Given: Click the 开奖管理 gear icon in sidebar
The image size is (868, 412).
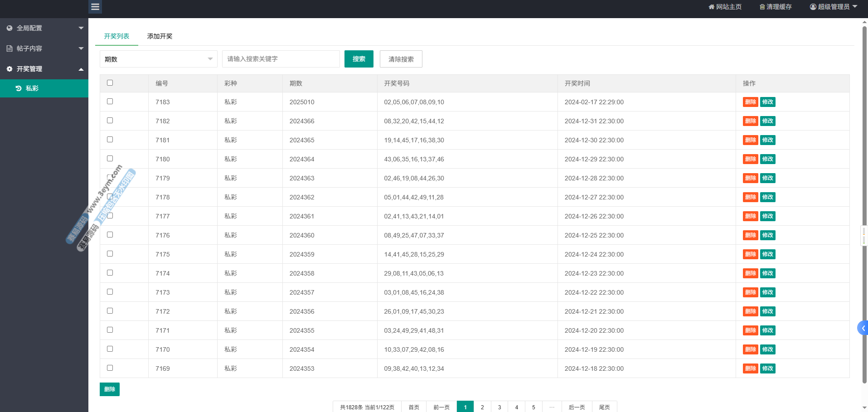Looking at the screenshot, I should pyautogui.click(x=10, y=69).
